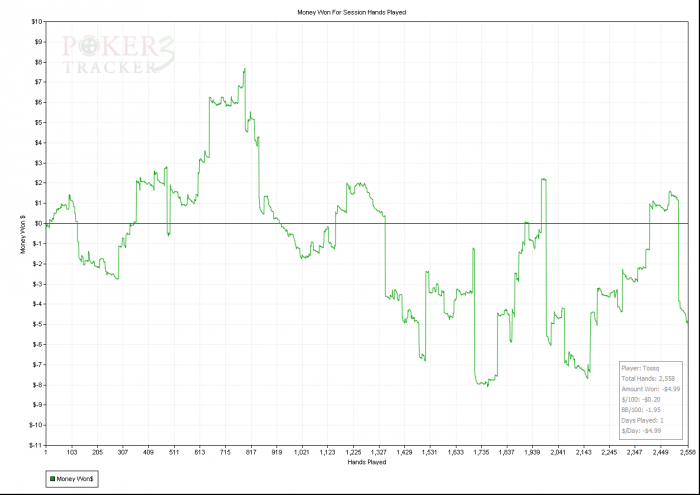Select 'BB/100: -1.95' in stats box
Image resolution: width=700 pixels, height=495 pixels.
coord(641,410)
